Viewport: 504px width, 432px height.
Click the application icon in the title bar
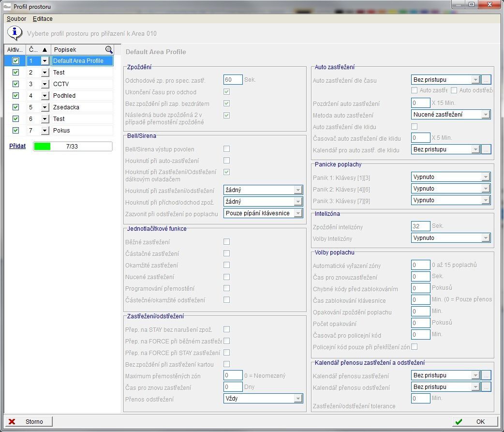[7, 6]
